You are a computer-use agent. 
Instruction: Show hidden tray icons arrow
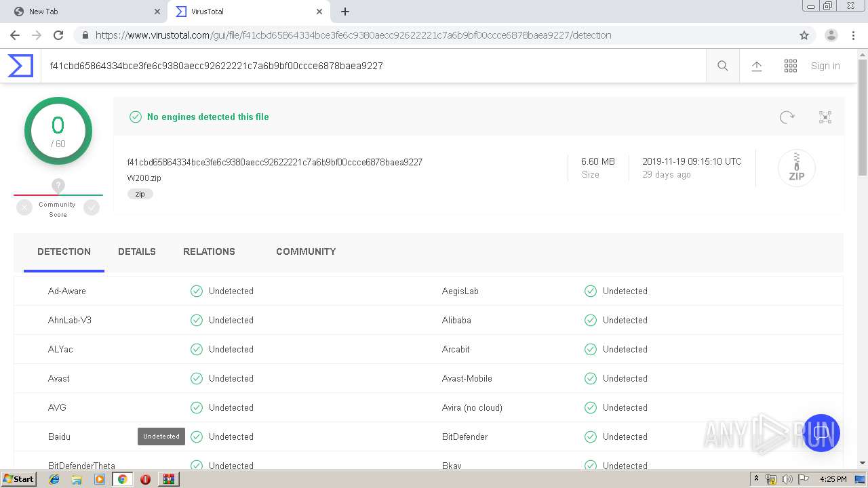756,479
